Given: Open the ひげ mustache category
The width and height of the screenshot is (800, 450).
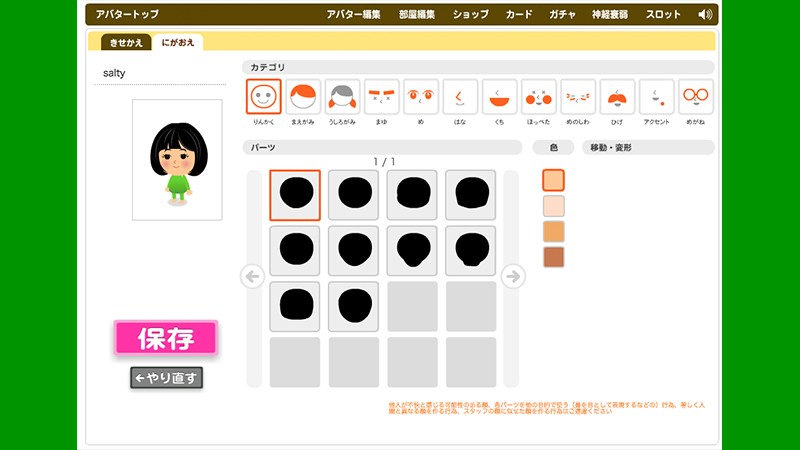Looking at the screenshot, I should 617,97.
